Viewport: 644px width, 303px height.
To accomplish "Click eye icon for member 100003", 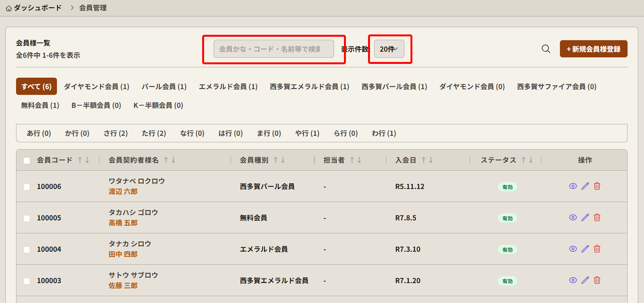I will click(573, 280).
